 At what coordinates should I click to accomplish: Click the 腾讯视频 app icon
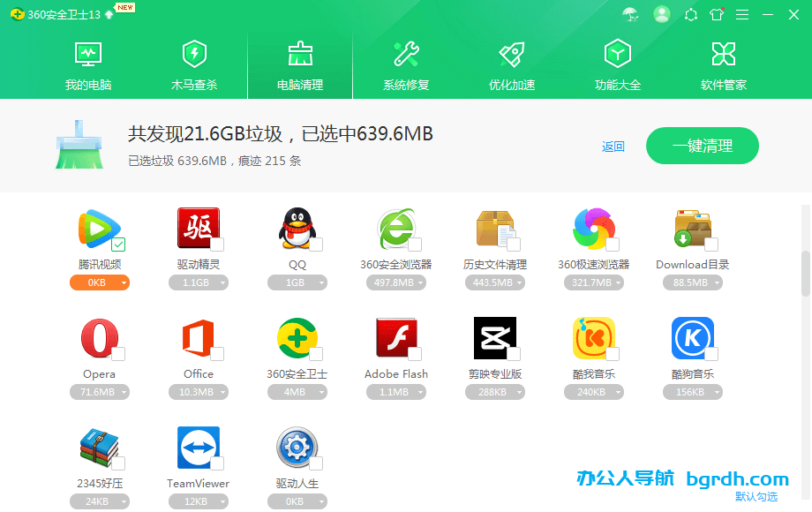(x=100, y=228)
